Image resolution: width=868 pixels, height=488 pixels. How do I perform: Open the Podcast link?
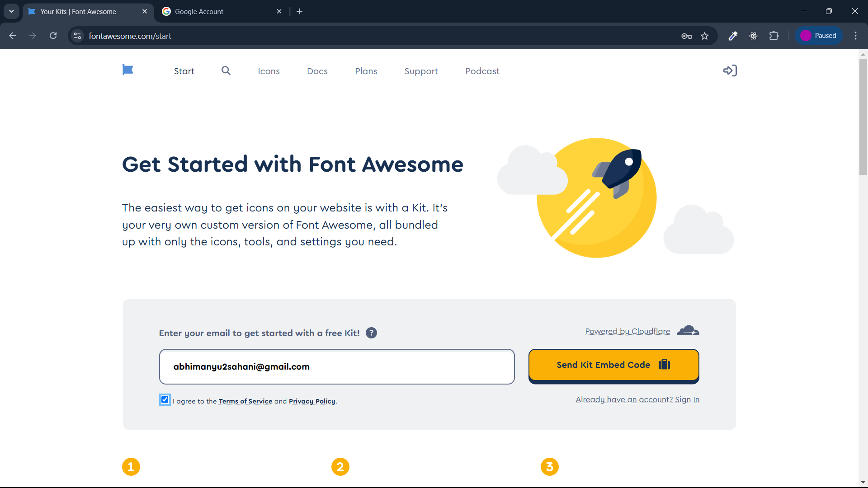pyautogui.click(x=482, y=71)
